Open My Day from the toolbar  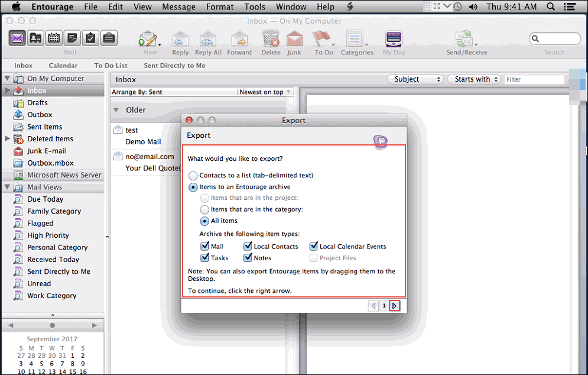pos(393,38)
